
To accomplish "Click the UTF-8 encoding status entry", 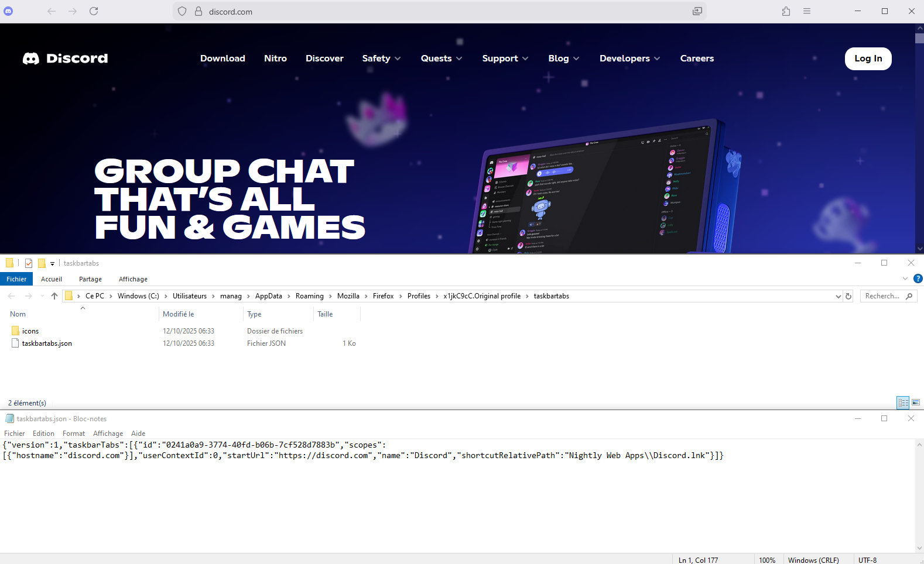I will (x=868, y=560).
